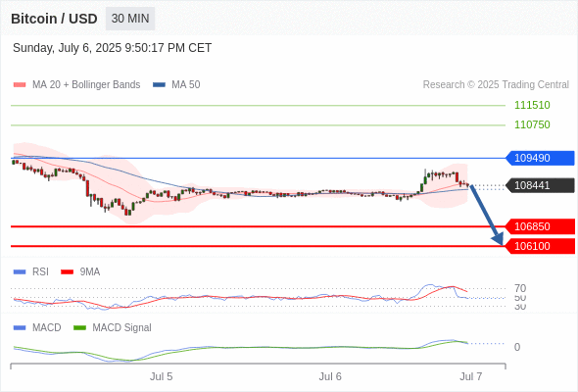
Task: Click the black 108441 current price tag
Action: coord(540,185)
